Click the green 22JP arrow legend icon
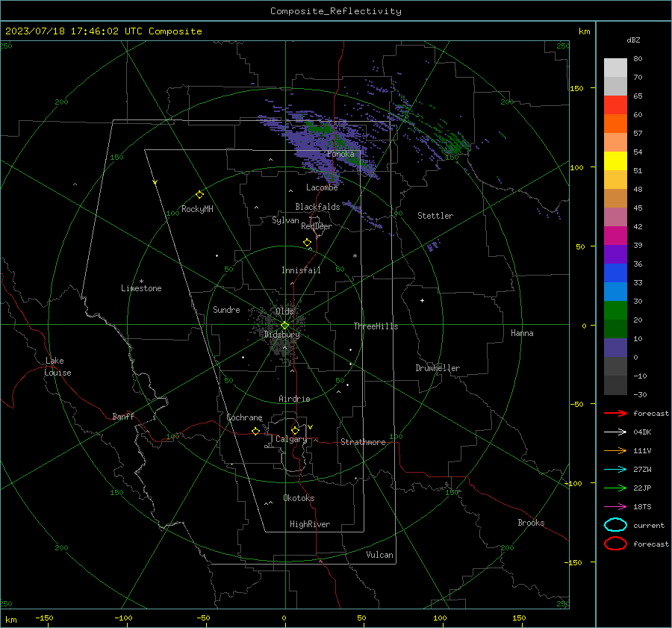 615,488
